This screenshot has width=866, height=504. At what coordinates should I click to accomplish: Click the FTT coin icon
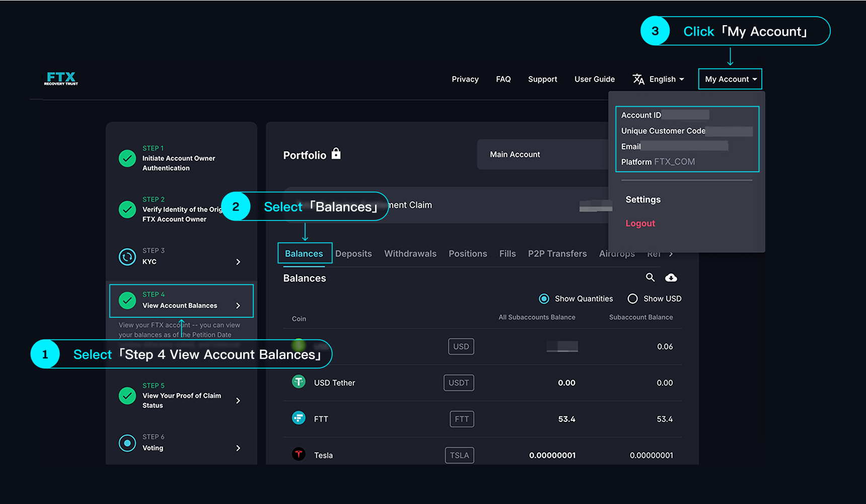pos(299,418)
